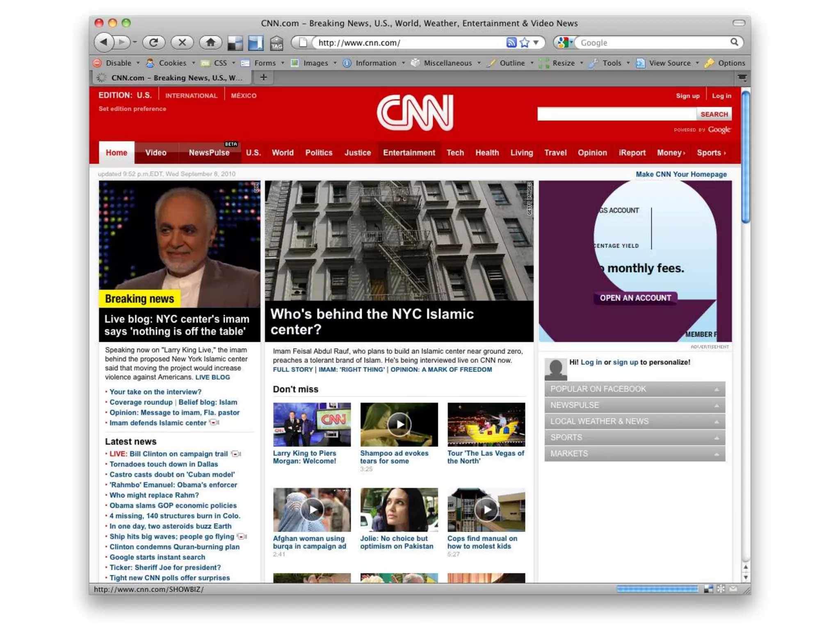Click the red SEARCH button
Image resolution: width=840 pixels, height=630 pixels.
pos(714,114)
